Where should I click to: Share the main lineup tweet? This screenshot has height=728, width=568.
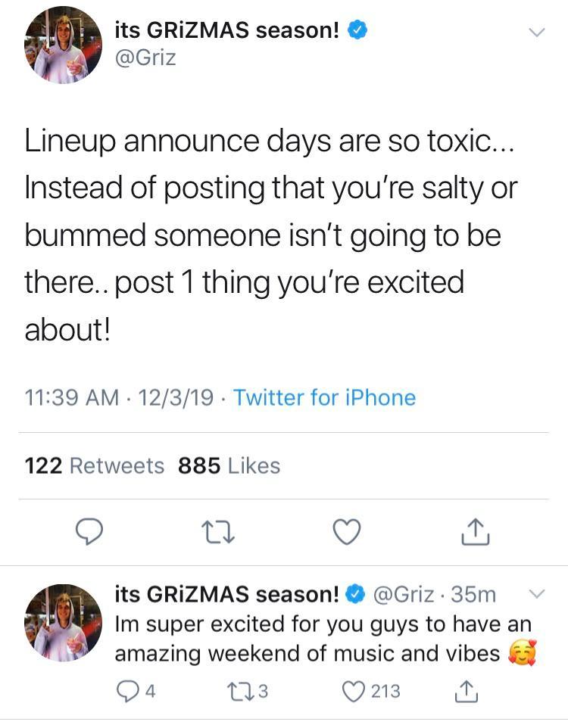(476, 533)
